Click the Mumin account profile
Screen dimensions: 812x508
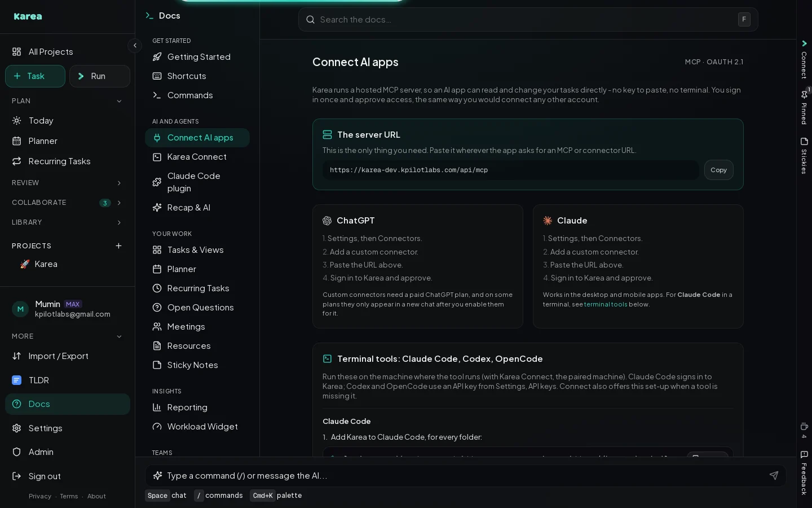tap(68, 309)
